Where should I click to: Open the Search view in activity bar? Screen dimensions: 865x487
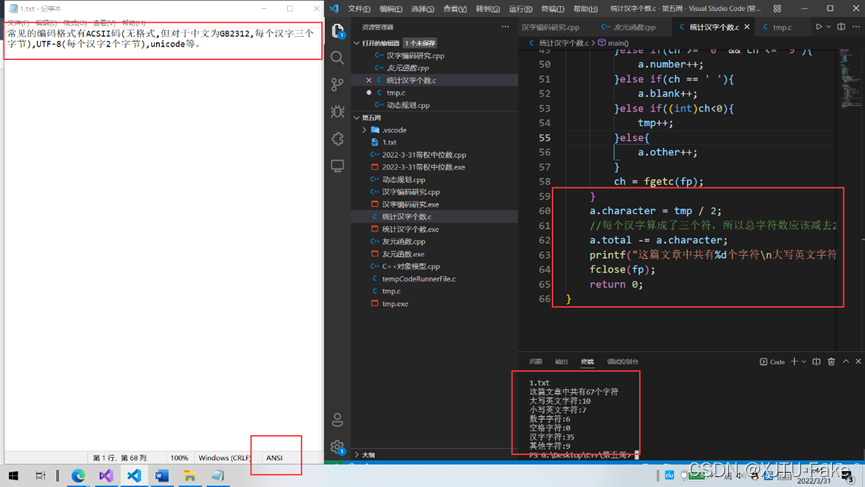point(338,58)
